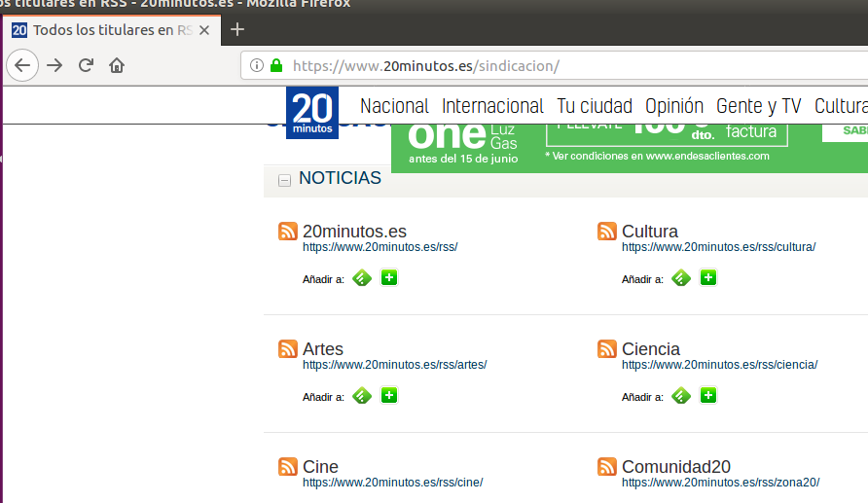868x503 pixels.
Task: Add 20minutos.es feed to Feedly
Action: [362, 278]
